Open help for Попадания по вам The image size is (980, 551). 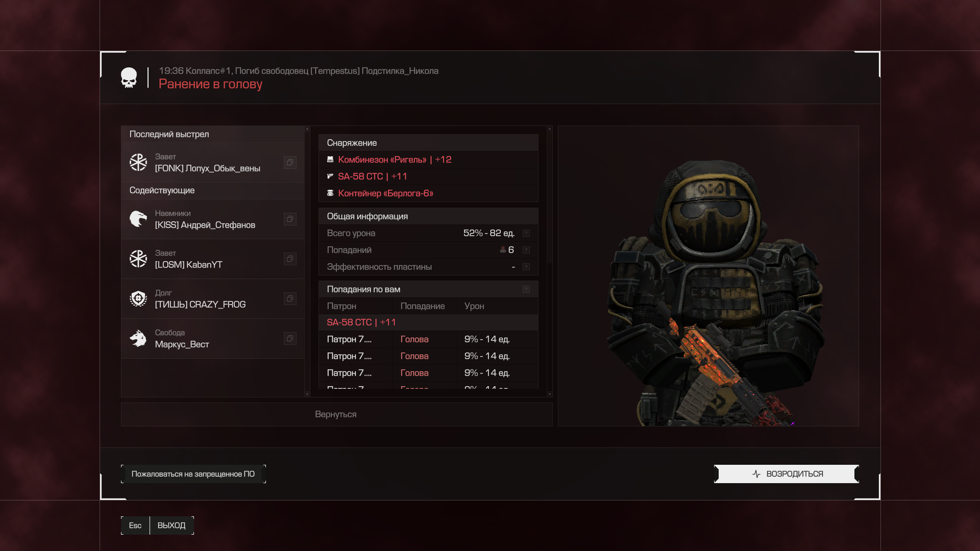pos(526,289)
